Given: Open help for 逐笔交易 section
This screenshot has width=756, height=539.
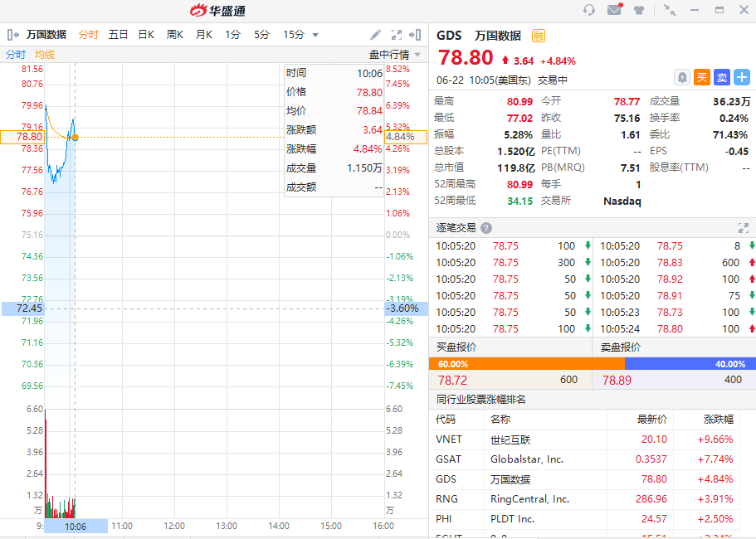Looking at the screenshot, I should (486, 228).
